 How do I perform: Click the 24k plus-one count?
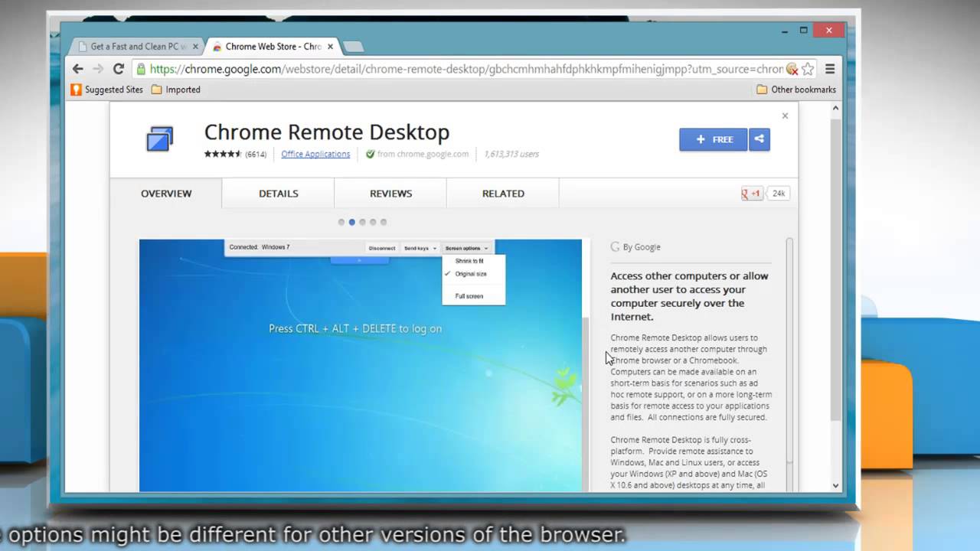(x=779, y=194)
